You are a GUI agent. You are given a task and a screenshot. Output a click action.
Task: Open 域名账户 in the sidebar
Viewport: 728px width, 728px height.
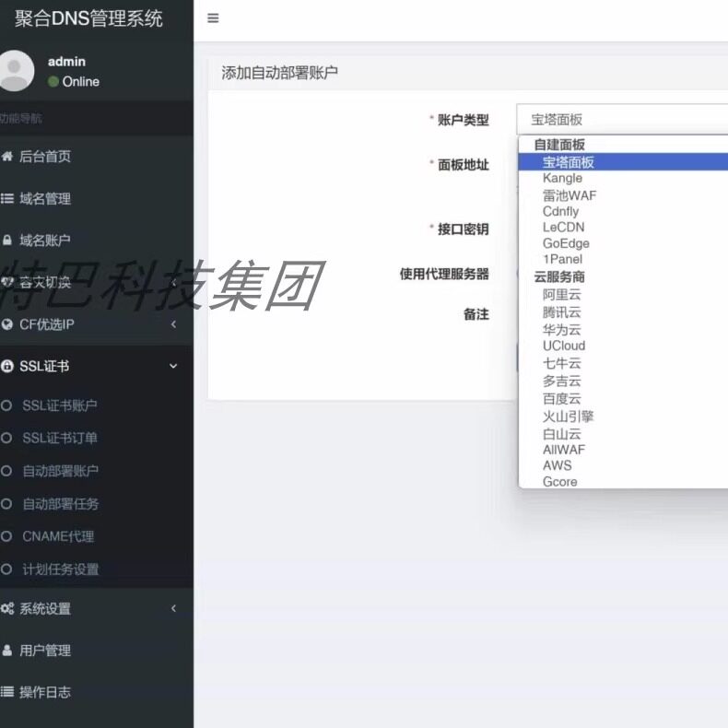click(45, 240)
